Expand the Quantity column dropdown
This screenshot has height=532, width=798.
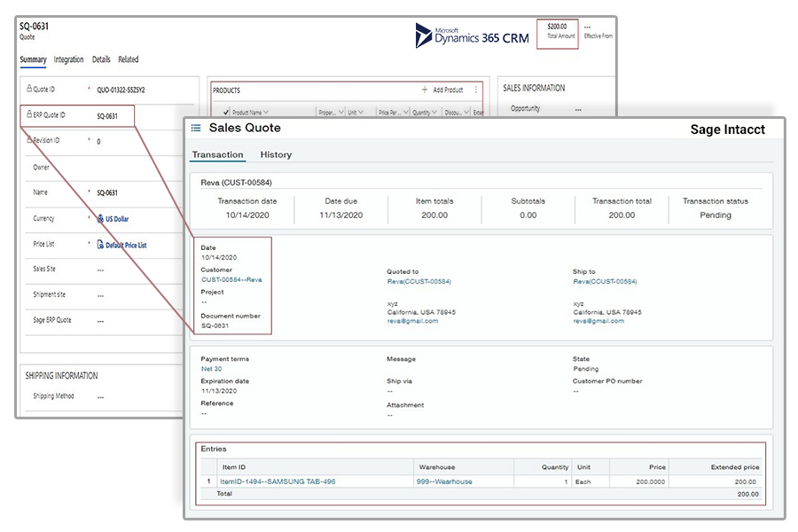click(x=434, y=113)
